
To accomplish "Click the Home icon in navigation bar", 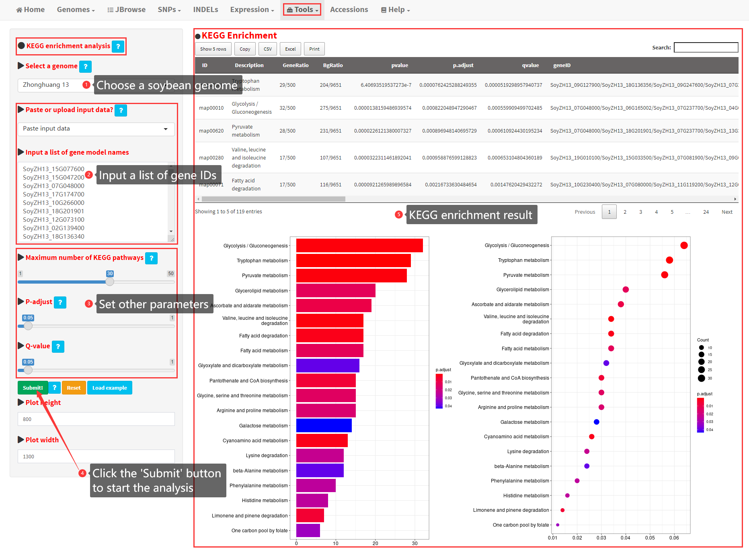I will [x=19, y=10].
